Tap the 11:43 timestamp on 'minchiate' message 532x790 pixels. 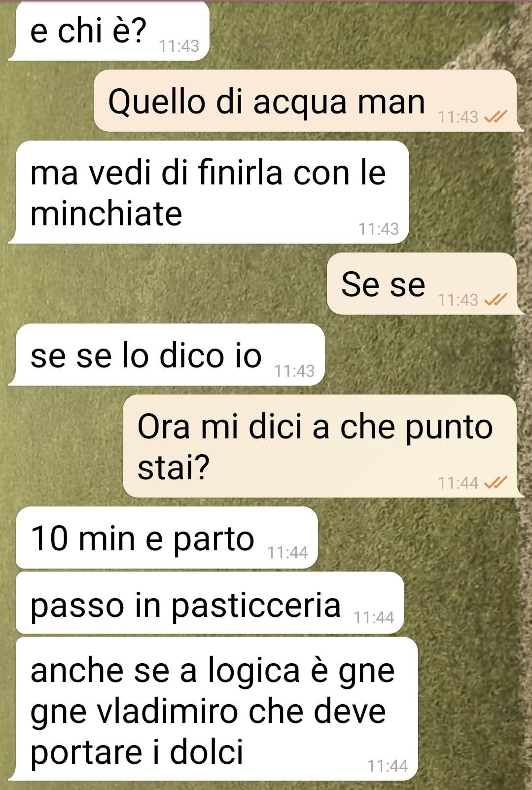379,229
